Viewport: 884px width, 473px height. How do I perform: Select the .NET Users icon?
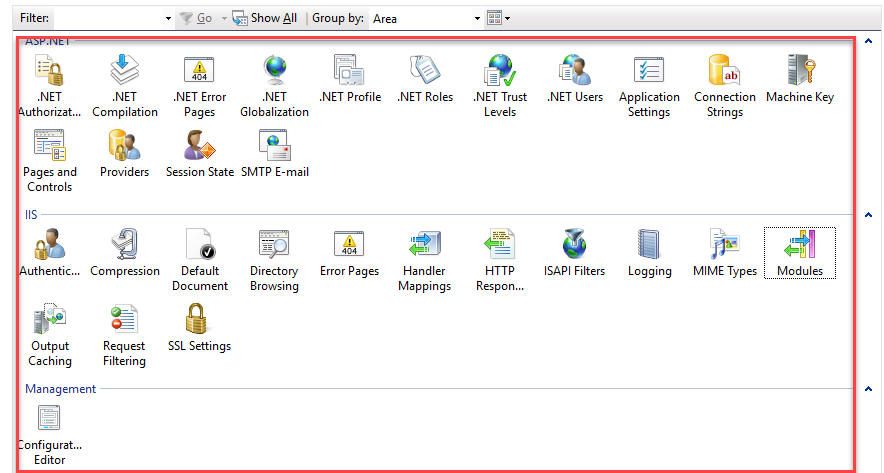coord(574,79)
